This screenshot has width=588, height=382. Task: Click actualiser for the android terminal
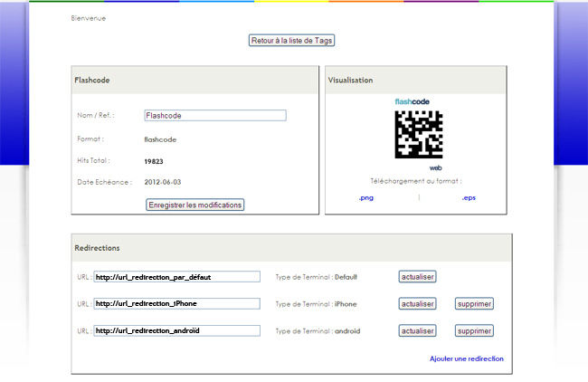417,331
